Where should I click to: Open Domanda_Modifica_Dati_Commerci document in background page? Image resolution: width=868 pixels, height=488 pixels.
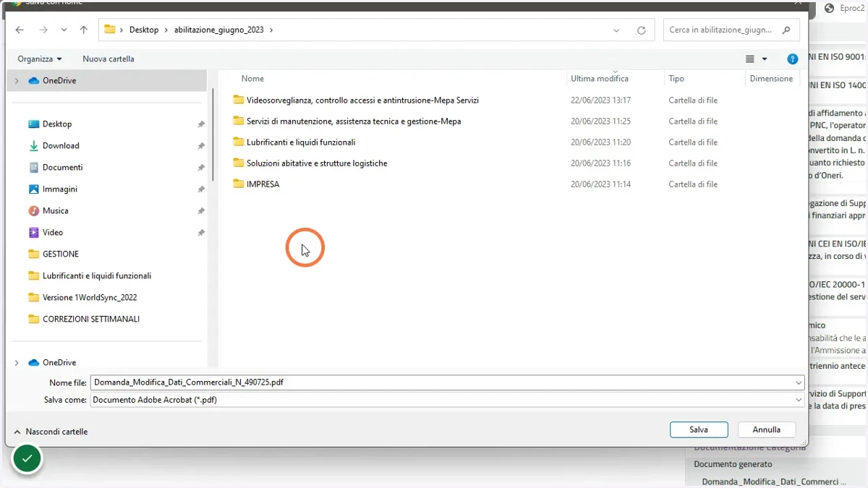click(773, 481)
